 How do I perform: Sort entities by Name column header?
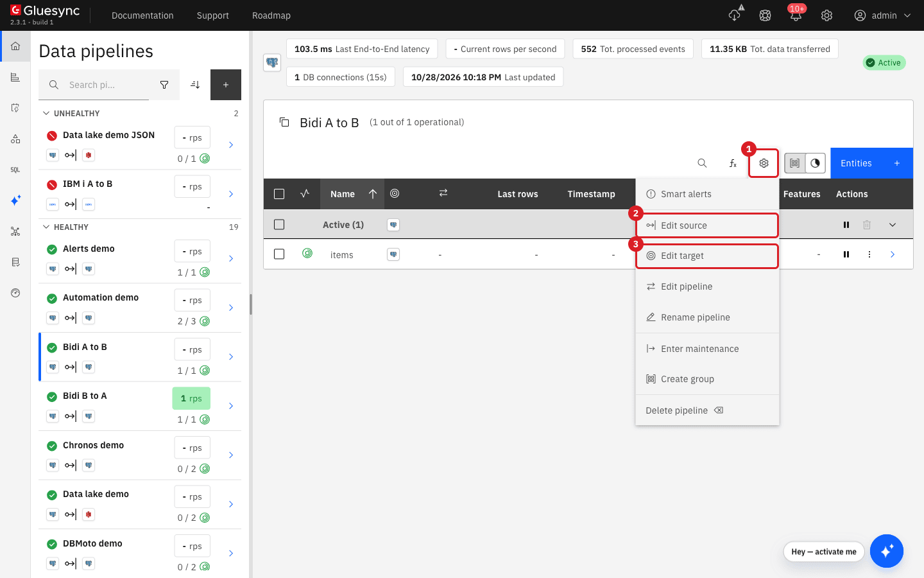(352, 194)
